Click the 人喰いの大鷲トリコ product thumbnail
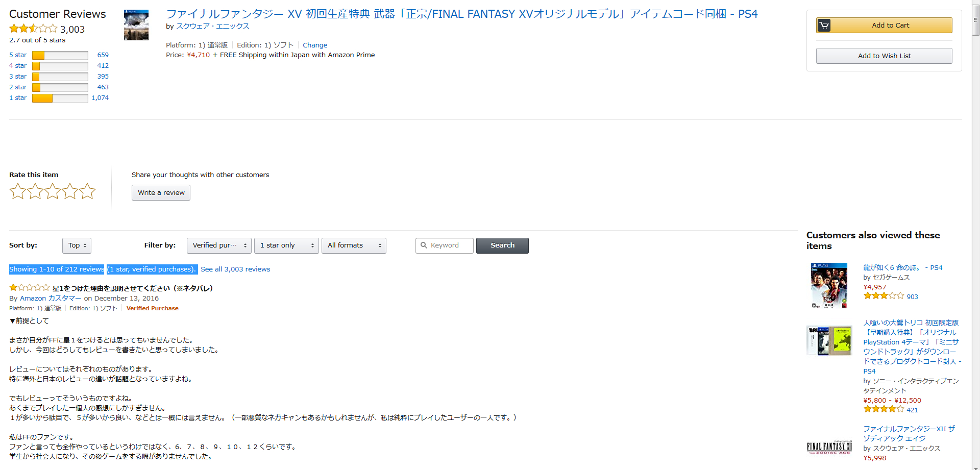This screenshot has height=470, width=980. 829,340
